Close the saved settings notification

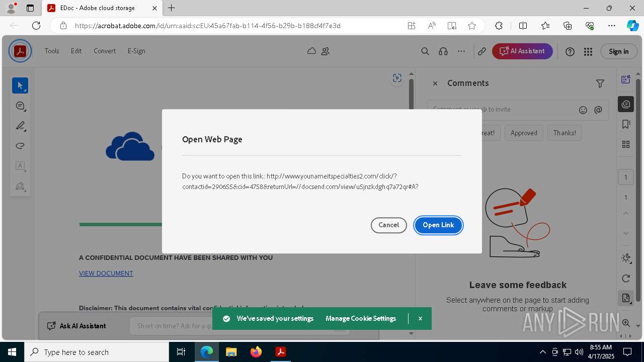(x=420, y=318)
